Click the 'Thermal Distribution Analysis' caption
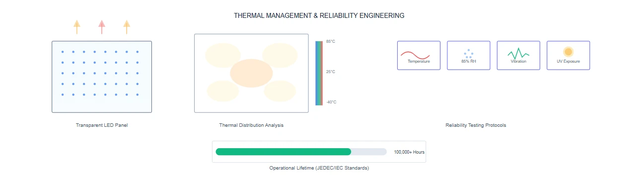644x184 pixels. 251,125
